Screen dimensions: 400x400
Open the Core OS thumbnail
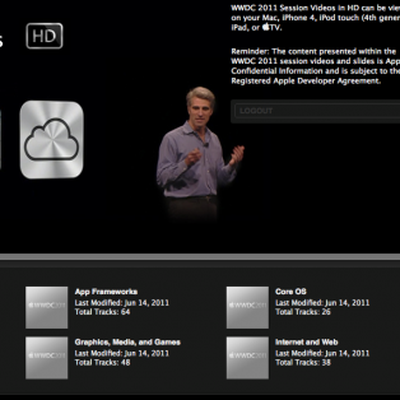[x=247, y=308]
